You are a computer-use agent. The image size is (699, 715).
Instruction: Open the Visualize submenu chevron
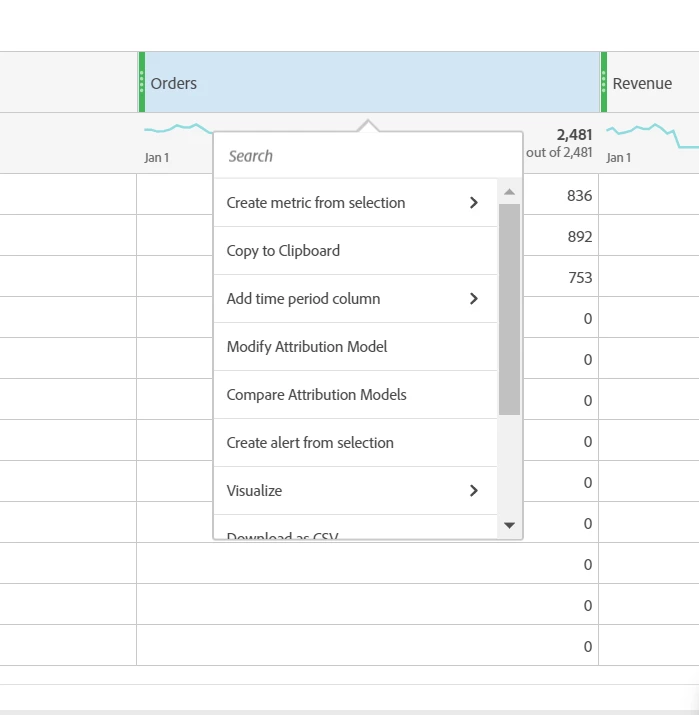tap(474, 491)
